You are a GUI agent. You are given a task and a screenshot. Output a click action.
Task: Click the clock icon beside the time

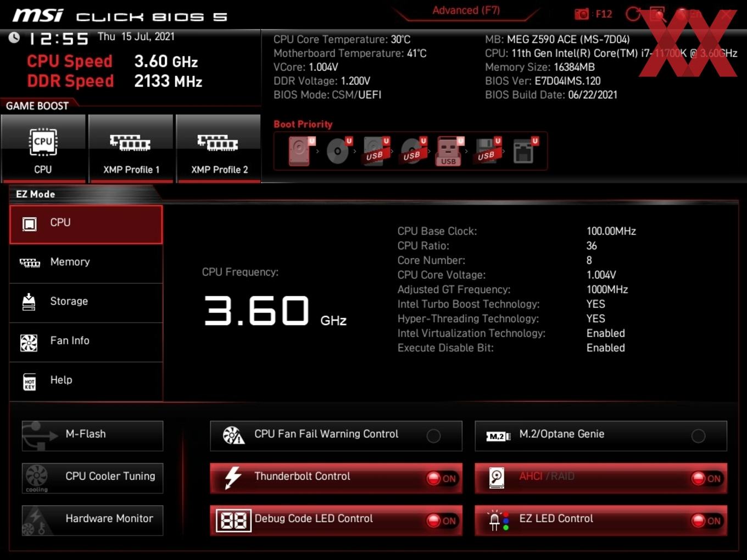click(14, 37)
